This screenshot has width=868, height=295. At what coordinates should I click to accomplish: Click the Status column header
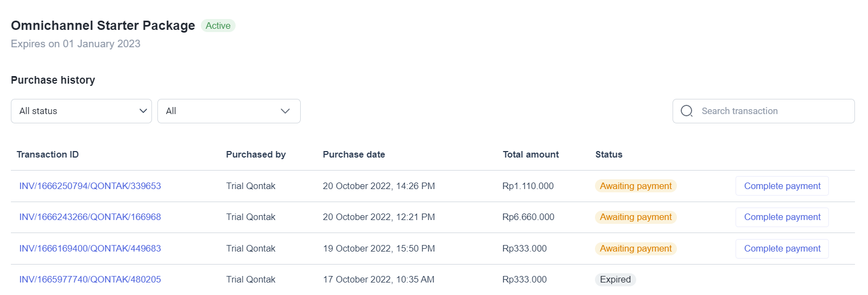click(x=609, y=154)
